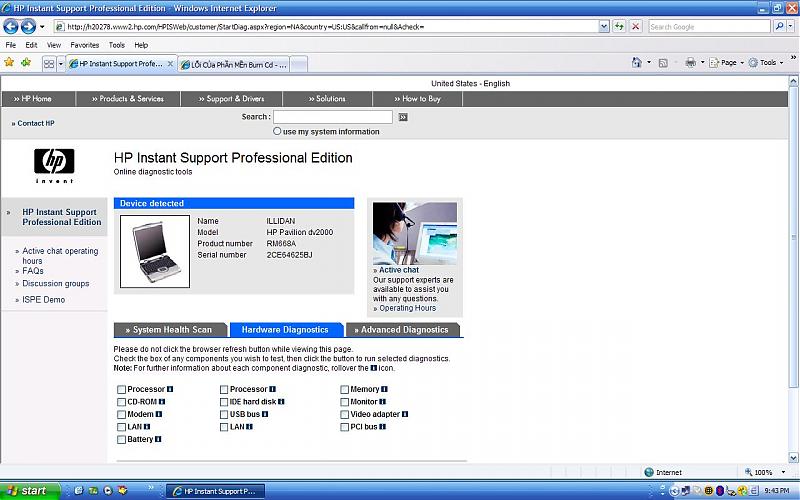Click the HP search input field
Viewport: 800px width, 500px height.
(x=332, y=117)
